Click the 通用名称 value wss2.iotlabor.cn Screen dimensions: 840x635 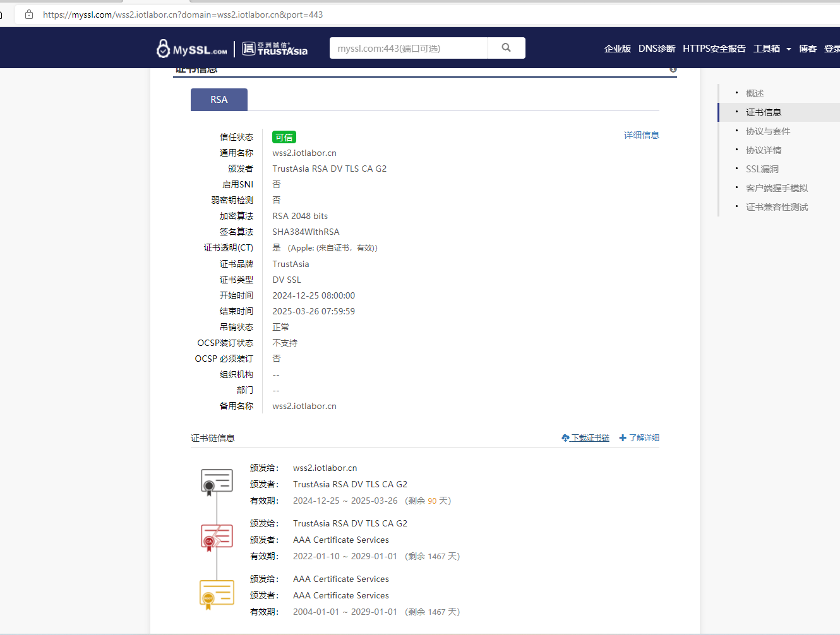304,153
